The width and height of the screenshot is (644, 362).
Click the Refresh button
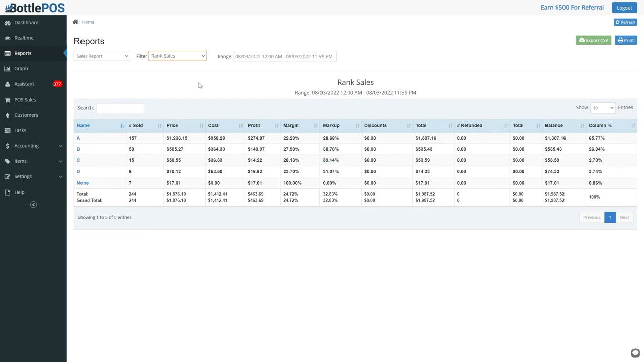pos(625,22)
